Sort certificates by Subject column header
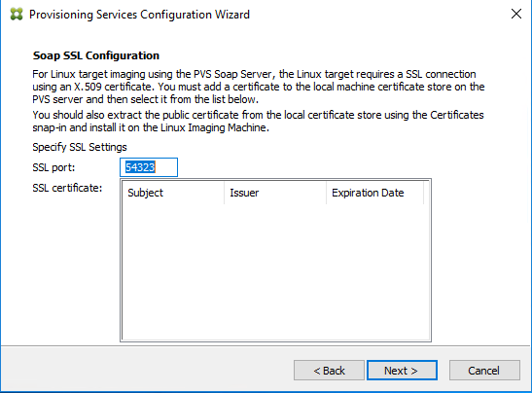The image size is (532, 393). [x=173, y=193]
